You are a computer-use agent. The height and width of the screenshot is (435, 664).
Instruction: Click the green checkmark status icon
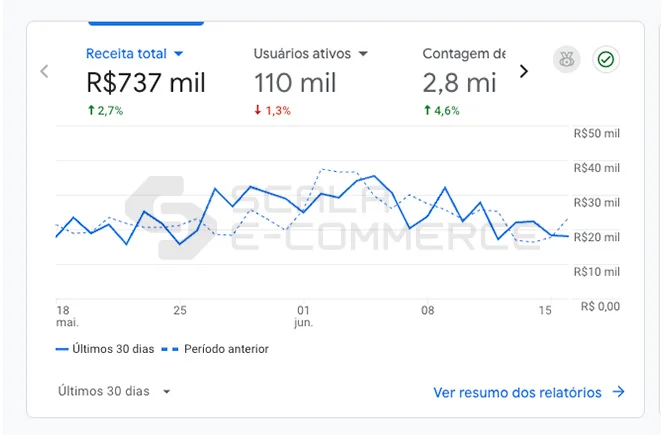click(605, 59)
